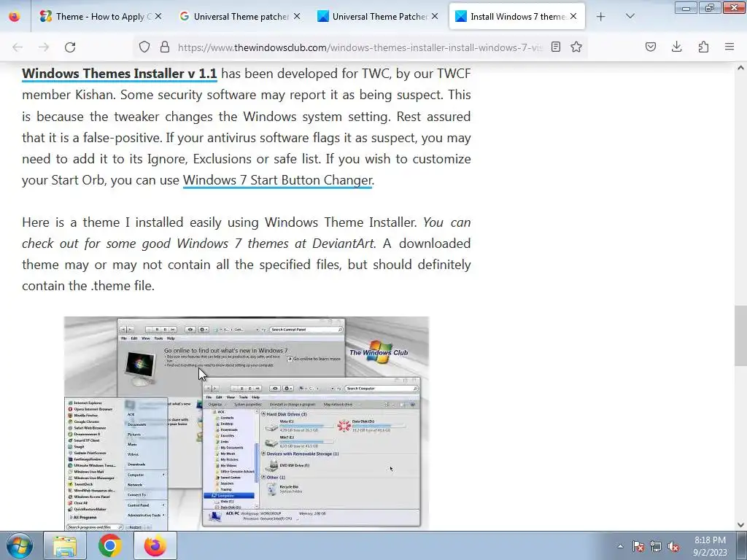
Task: Open a new tab with plus button
Action: [x=601, y=17]
